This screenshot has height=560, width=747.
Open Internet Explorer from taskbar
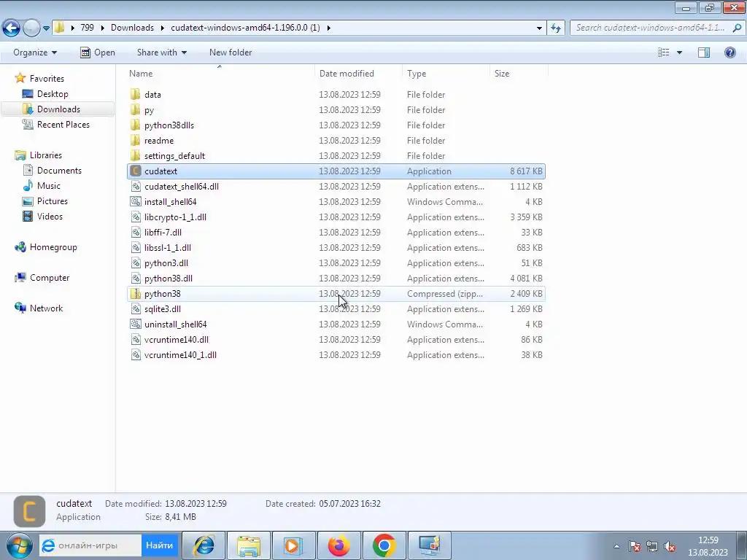coord(204,545)
